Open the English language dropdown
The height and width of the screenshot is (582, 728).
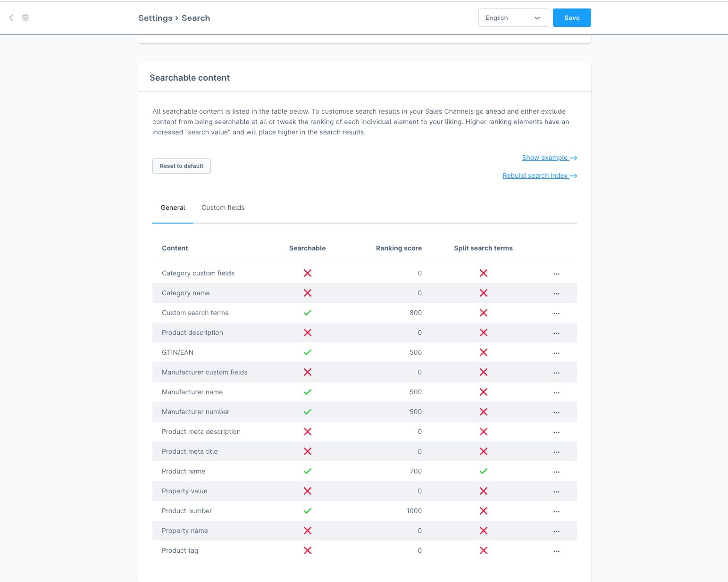(x=513, y=17)
